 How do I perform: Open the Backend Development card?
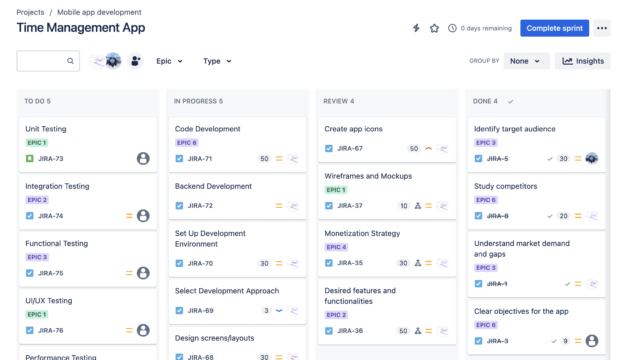(x=237, y=196)
